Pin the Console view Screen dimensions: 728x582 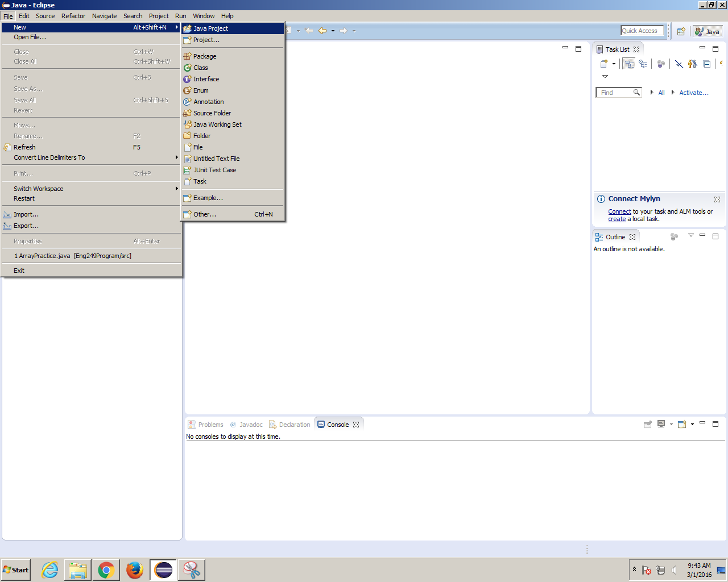tap(647, 425)
